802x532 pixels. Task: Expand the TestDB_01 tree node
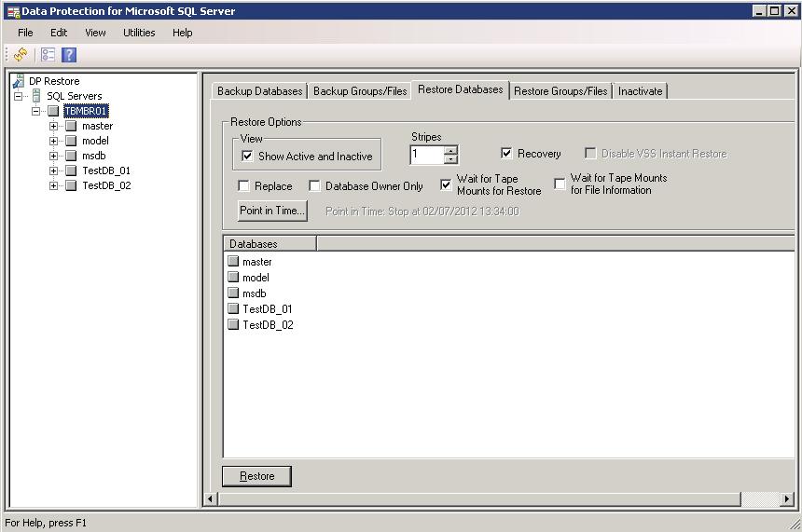pyautogui.click(x=54, y=171)
